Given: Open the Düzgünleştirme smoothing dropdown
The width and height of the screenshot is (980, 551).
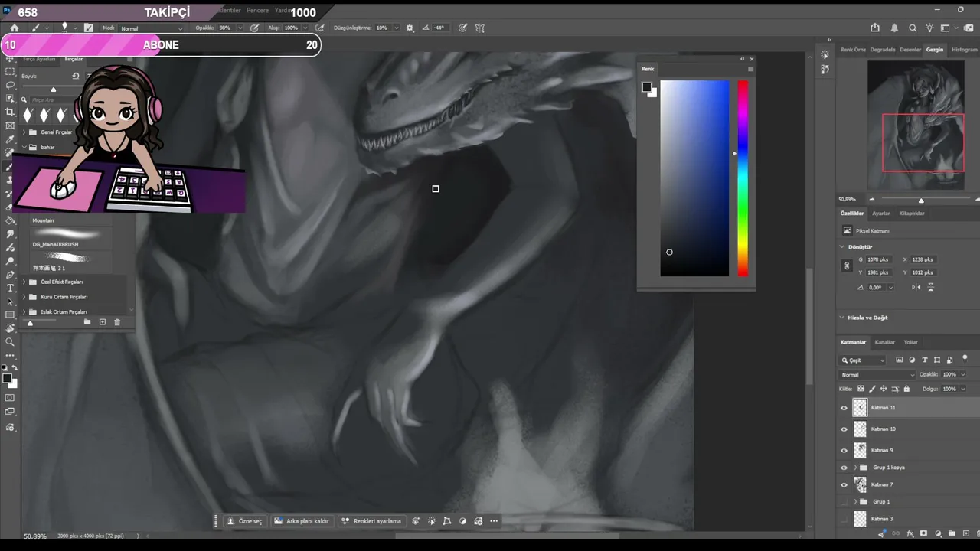Looking at the screenshot, I should [397, 28].
